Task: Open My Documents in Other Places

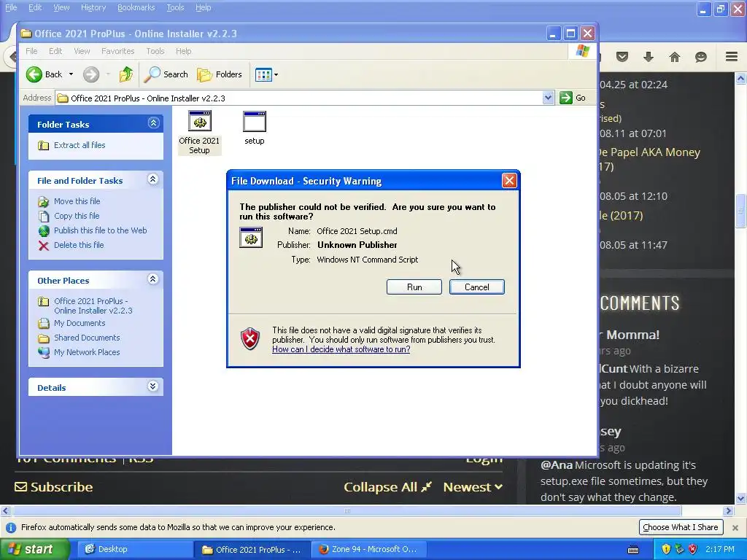Action: tap(79, 323)
